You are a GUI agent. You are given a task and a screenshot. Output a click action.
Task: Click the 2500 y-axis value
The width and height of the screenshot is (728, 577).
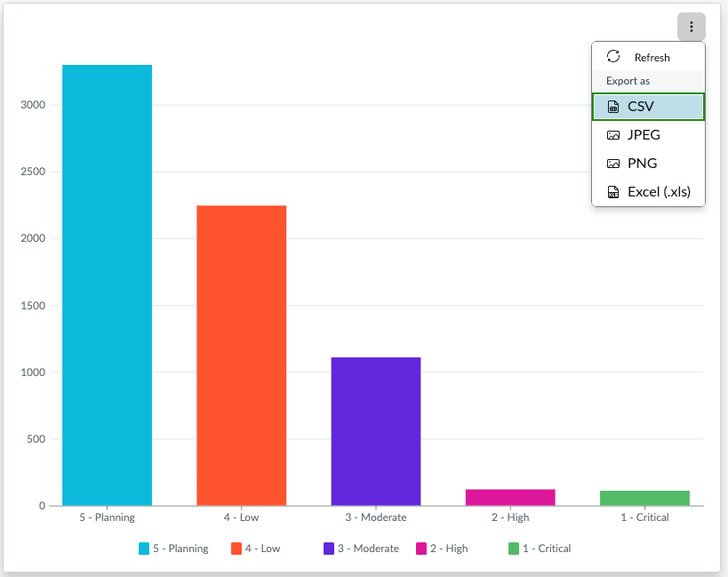[x=33, y=172]
